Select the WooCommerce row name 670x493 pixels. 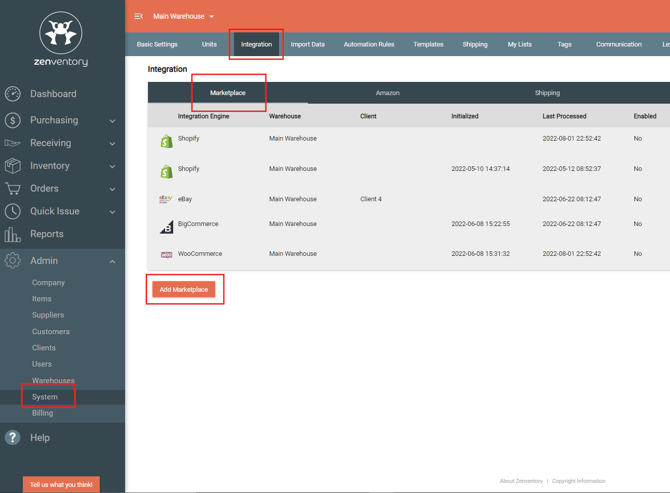[200, 254]
